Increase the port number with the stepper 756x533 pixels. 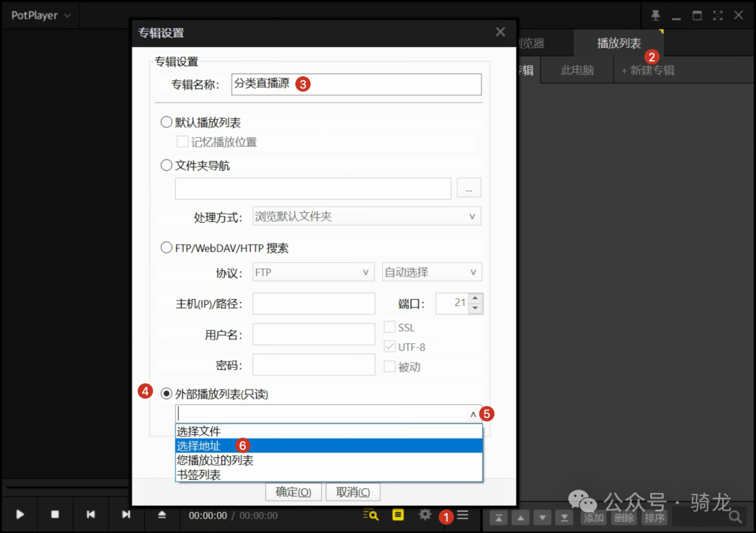pyautogui.click(x=475, y=299)
